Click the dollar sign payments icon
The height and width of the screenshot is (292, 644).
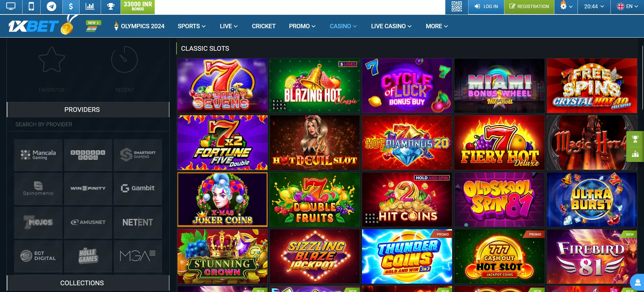[x=71, y=6]
